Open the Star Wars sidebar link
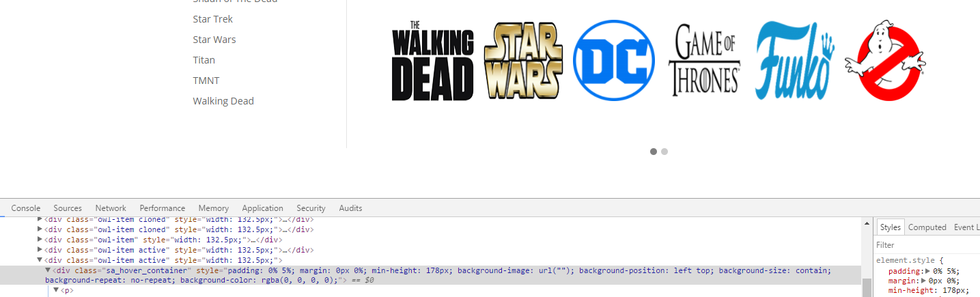Image resolution: width=980 pixels, height=297 pixels. coord(214,40)
